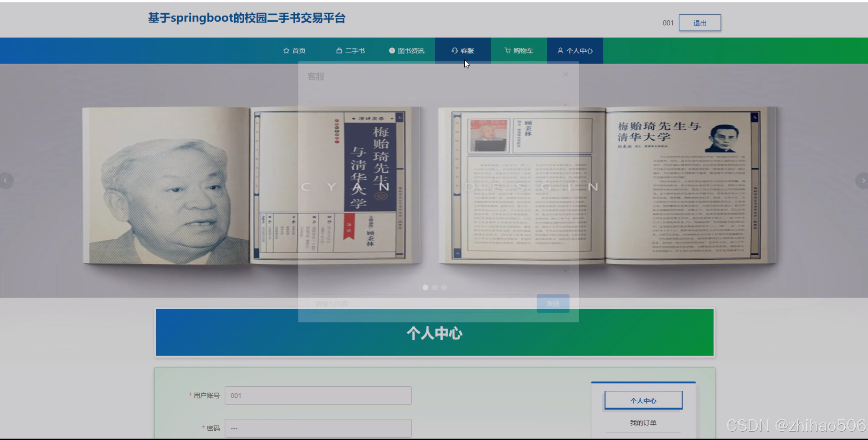Click the info icon beside 图书资讯
This screenshot has height=440, width=868.
click(392, 51)
